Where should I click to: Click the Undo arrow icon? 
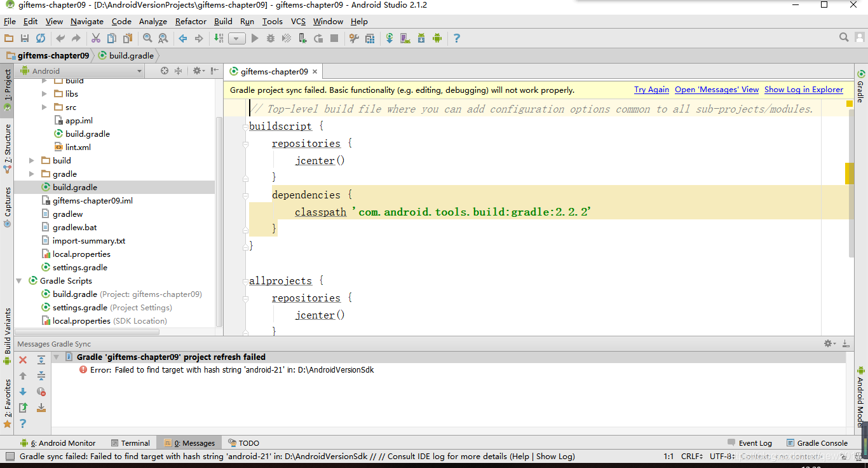click(60, 38)
